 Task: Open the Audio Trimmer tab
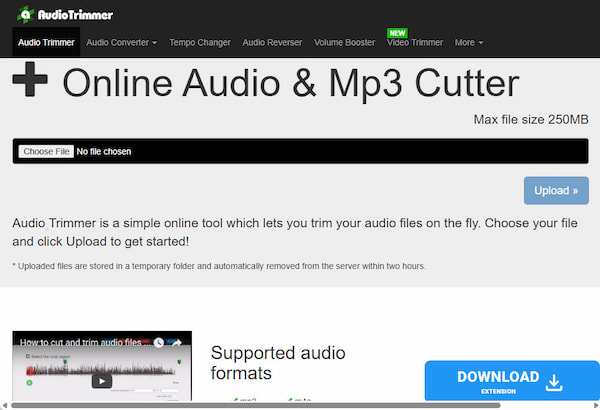click(46, 42)
